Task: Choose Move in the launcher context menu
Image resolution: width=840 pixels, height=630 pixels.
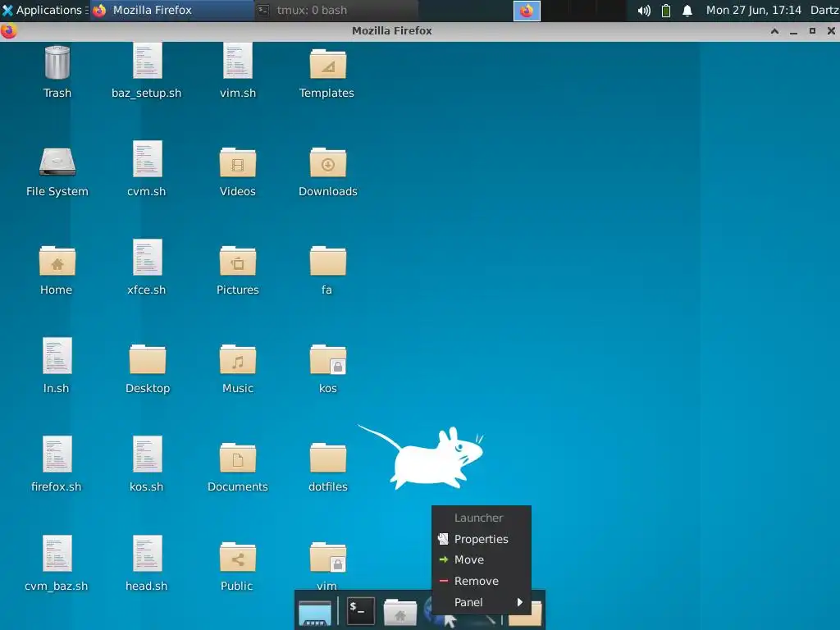Action: [481, 559]
